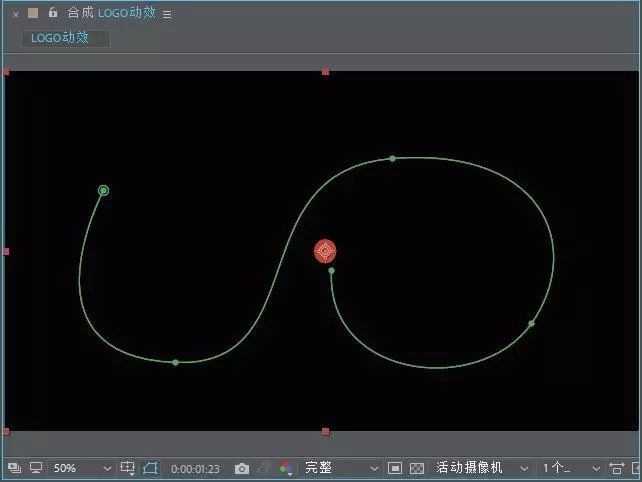Click the show snapshot icon
Viewport: 642px width, 482px height.
(x=264, y=468)
